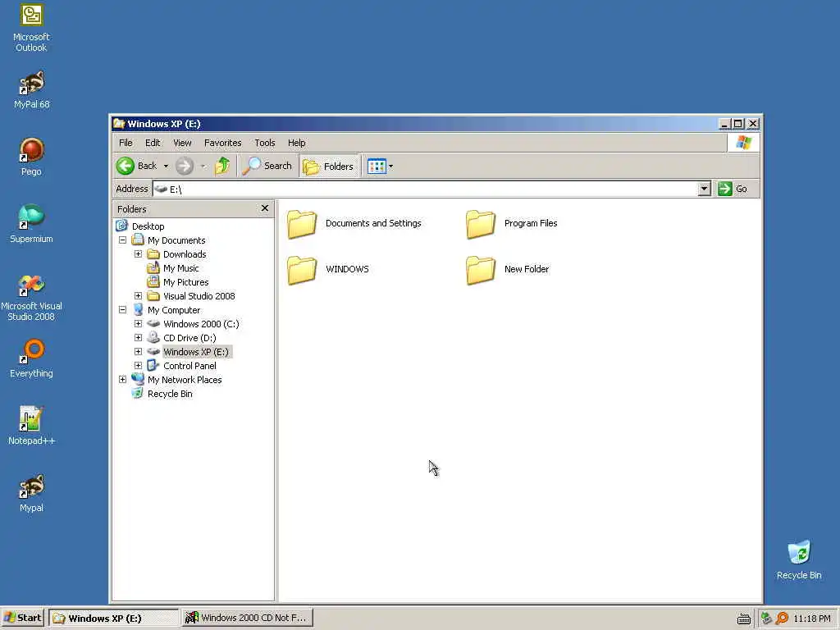Open the Favorites menu
The image size is (840, 630).
pyautogui.click(x=223, y=143)
